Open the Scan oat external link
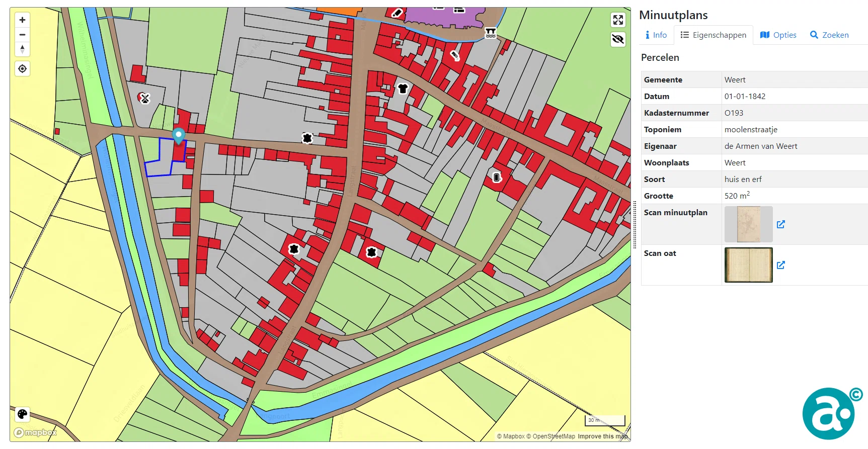The image size is (868, 449). (x=781, y=265)
